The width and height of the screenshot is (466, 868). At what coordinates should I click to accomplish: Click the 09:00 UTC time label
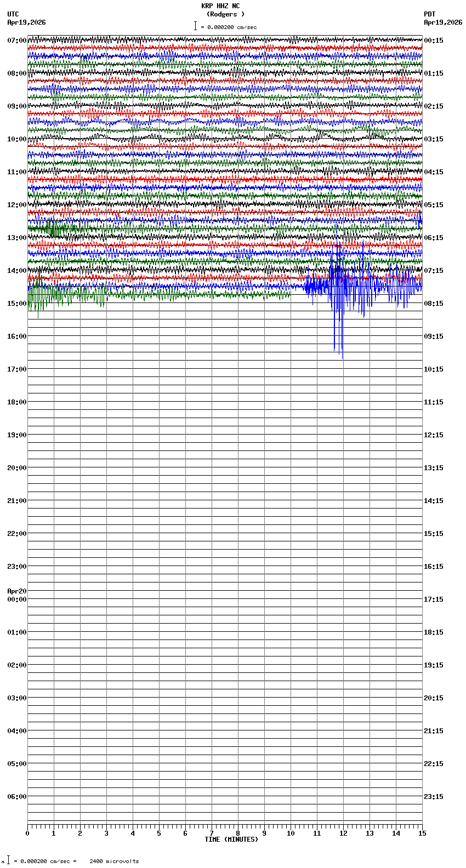pyautogui.click(x=17, y=106)
